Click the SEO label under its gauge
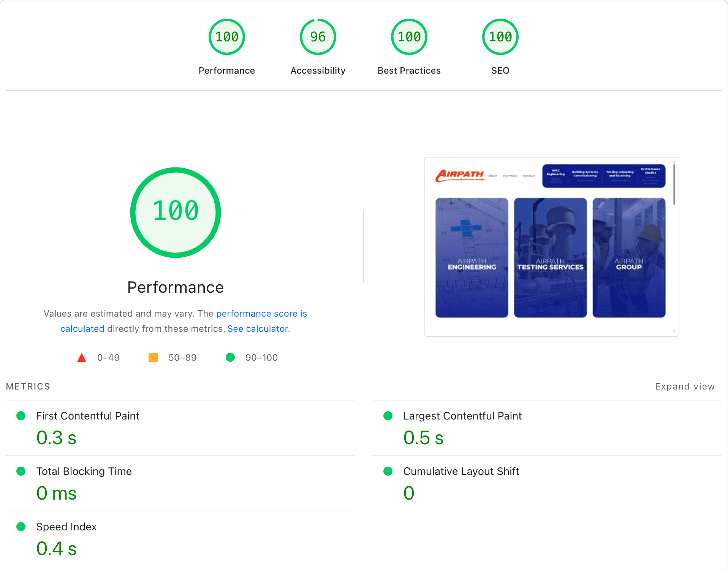 point(500,71)
